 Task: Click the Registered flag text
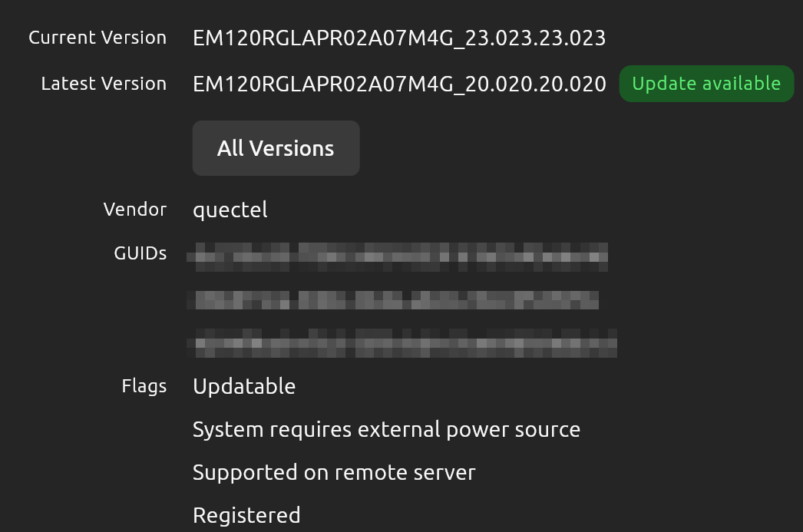coord(246,516)
